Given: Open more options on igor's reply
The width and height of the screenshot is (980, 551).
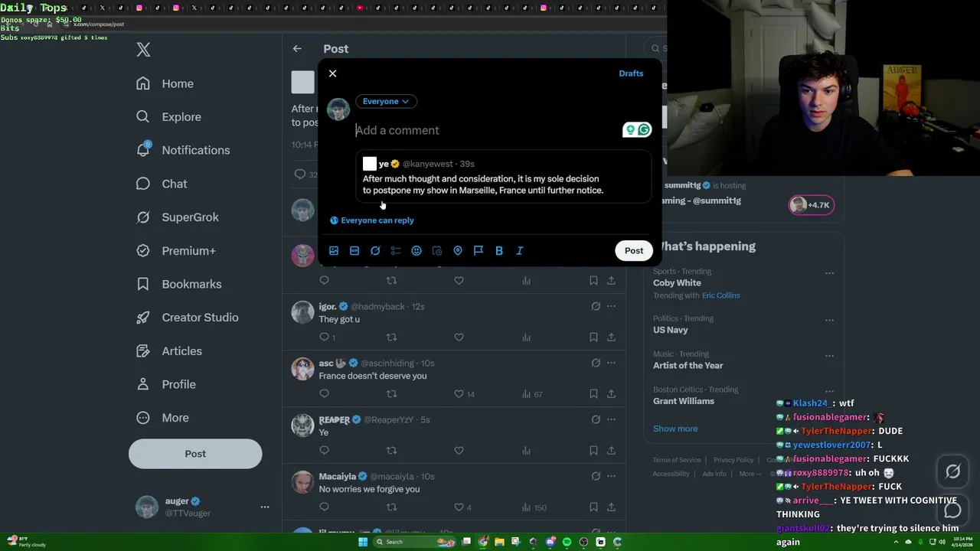Looking at the screenshot, I should (611, 306).
